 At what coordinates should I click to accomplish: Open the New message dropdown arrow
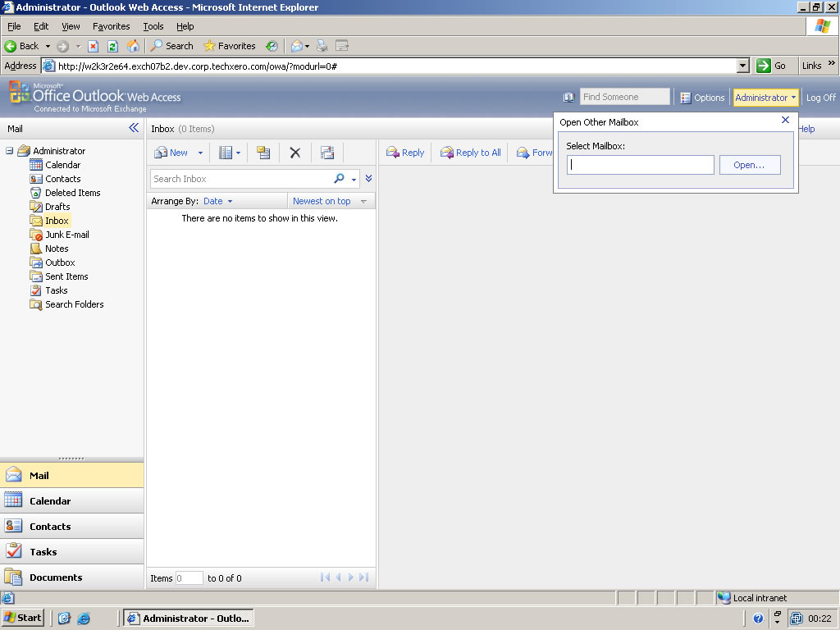point(200,153)
